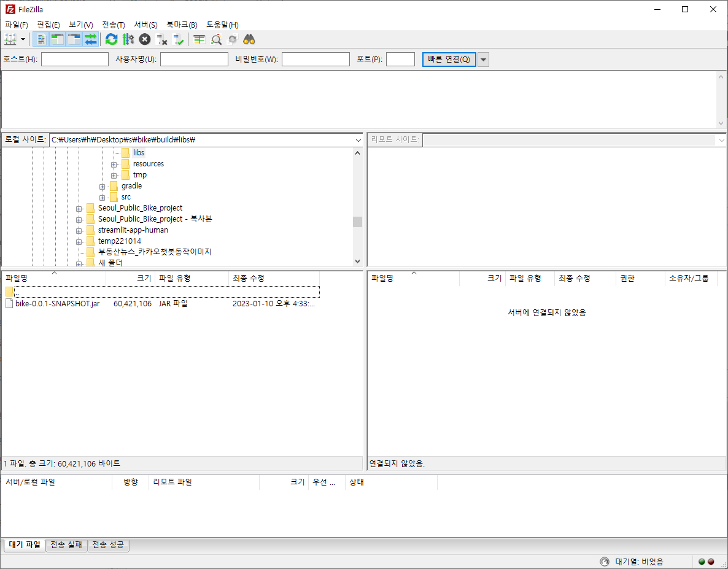This screenshot has width=728, height=569.
Task: Open the 서버(S) menu
Action: coord(146,25)
